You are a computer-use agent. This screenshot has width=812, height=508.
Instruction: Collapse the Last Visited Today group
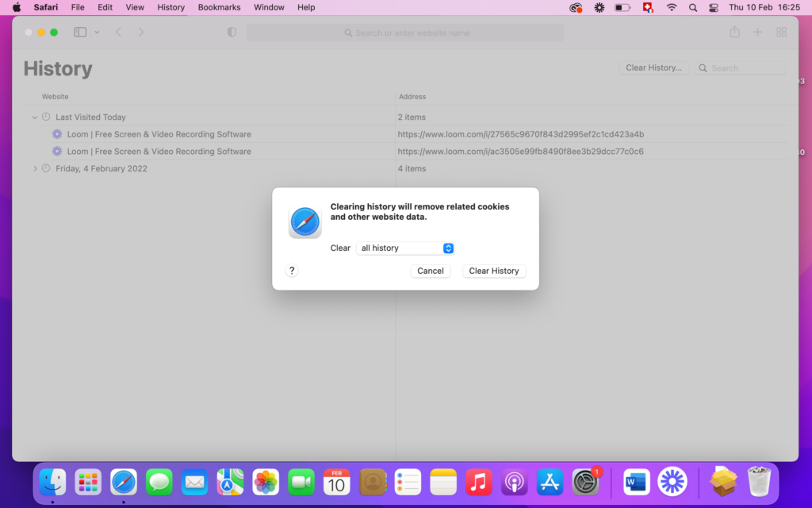(x=35, y=117)
